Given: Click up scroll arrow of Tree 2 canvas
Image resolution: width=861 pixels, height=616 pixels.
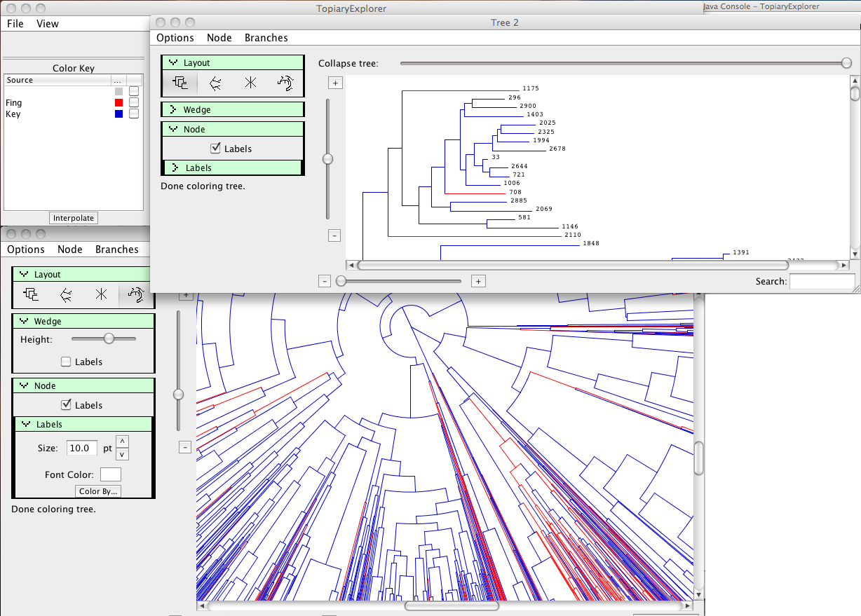Looking at the screenshot, I should click(855, 81).
